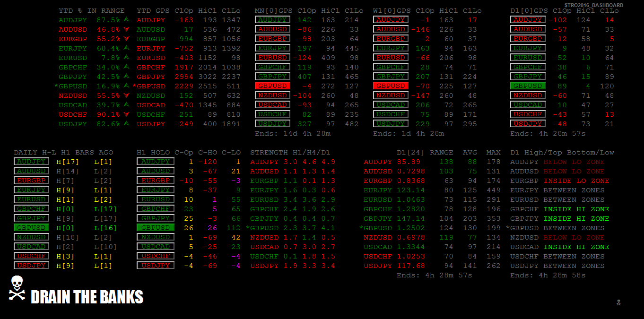Click the EURGBP box in DAILY H-L panel
This screenshot has height=319, width=644.
[31, 181]
